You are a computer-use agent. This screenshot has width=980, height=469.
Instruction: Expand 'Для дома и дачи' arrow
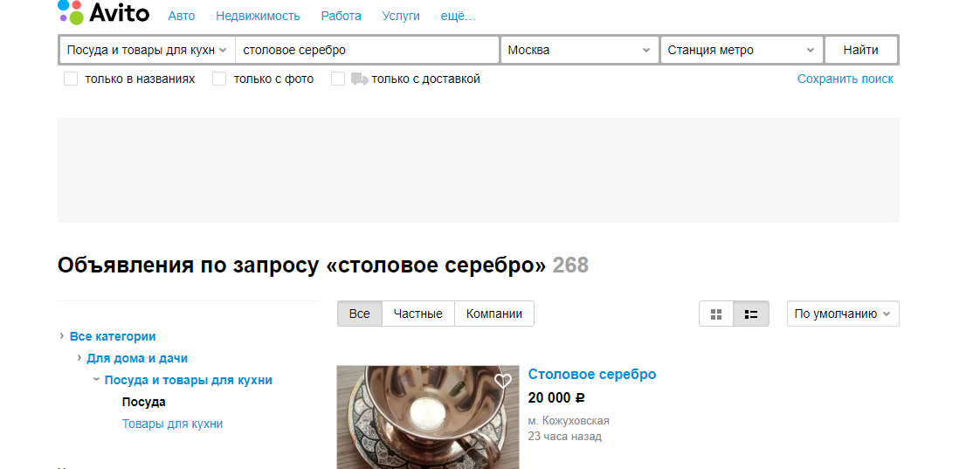click(x=79, y=358)
